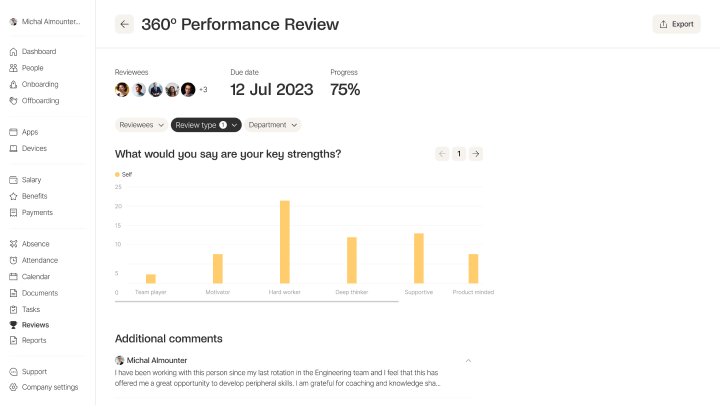Open Devices via its laptop icon

tap(13, 148)
